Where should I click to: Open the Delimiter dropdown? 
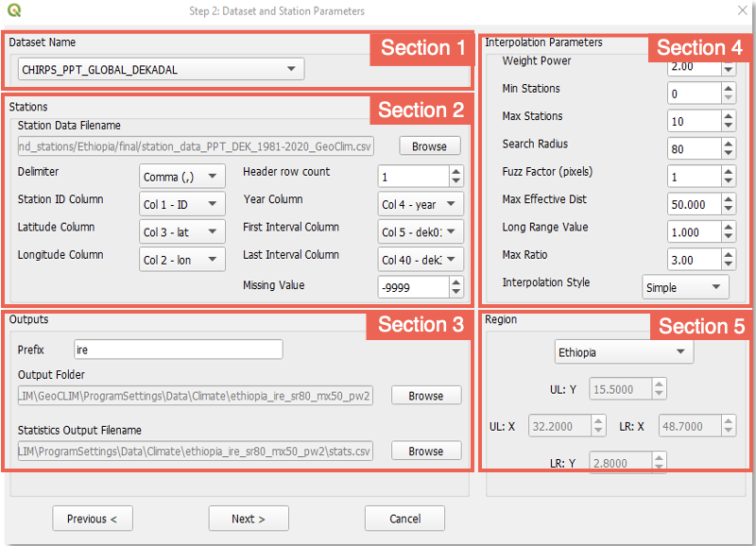coord(182,177)
